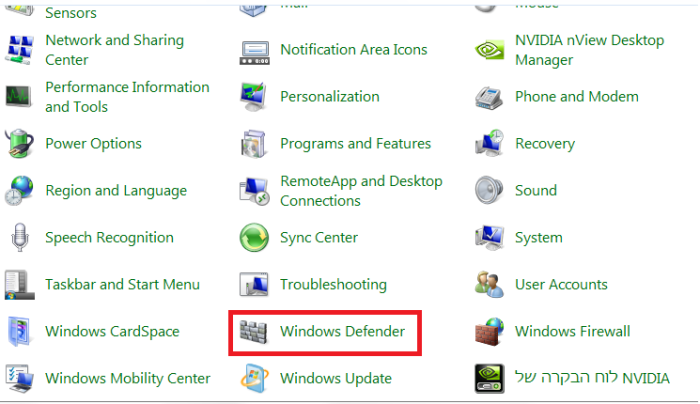Viewport: 700px width, 404px height.
Task: Select the Taskbar and Start Menu link
Action: point(122,284)
